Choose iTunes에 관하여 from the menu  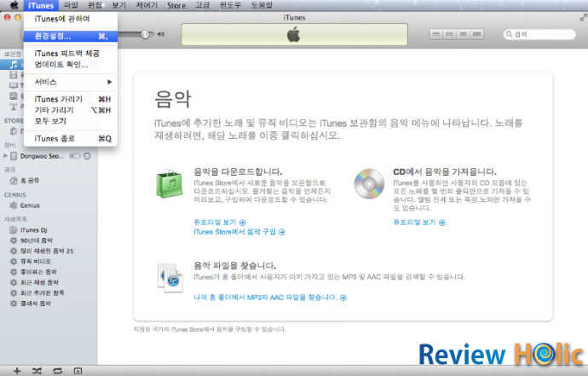(x=71, y=19)
